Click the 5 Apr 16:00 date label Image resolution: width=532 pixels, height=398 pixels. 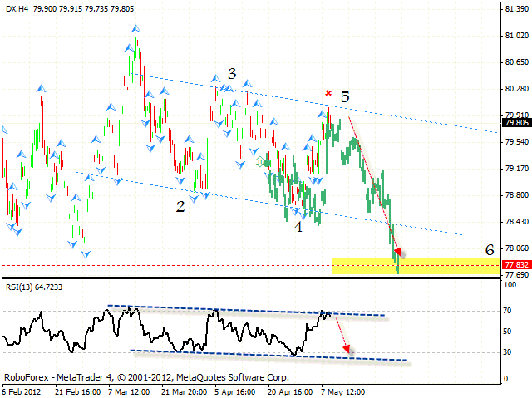(x=234, y=391)
